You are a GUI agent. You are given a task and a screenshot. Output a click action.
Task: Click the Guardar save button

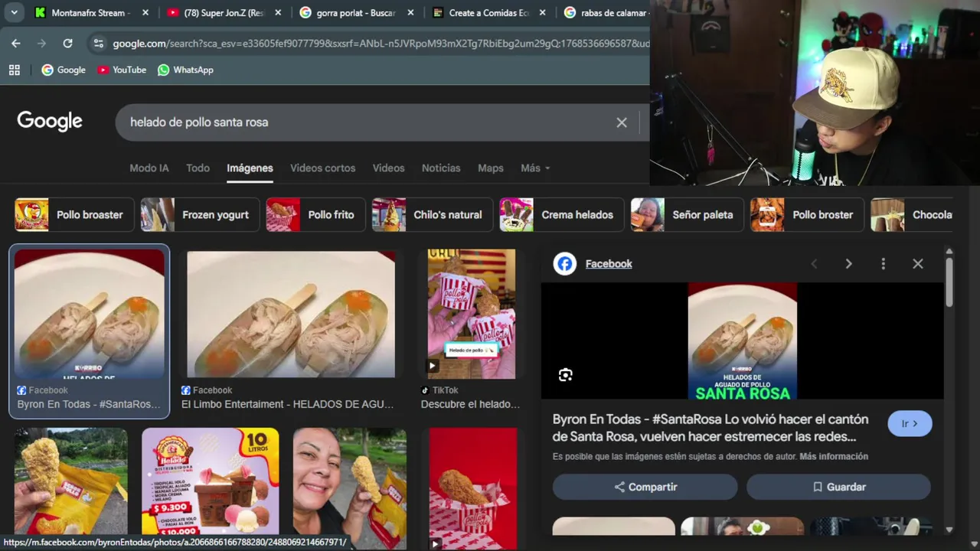point(839,487)
